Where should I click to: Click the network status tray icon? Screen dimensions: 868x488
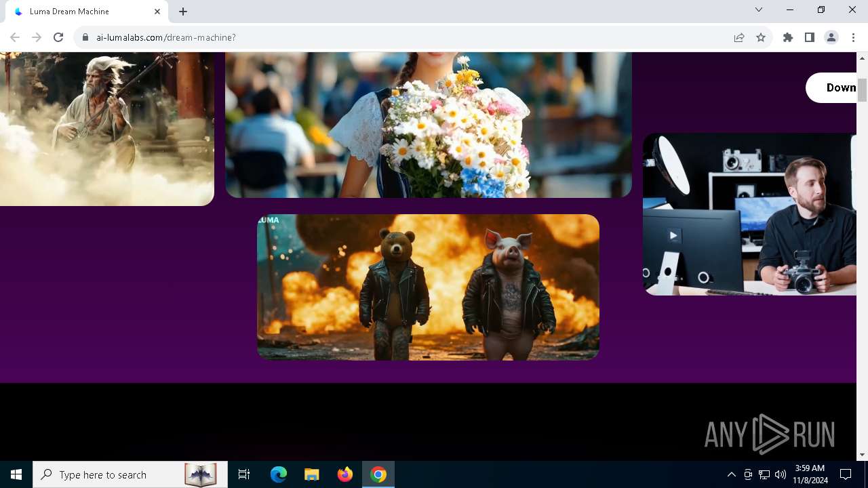coord(764,474)
